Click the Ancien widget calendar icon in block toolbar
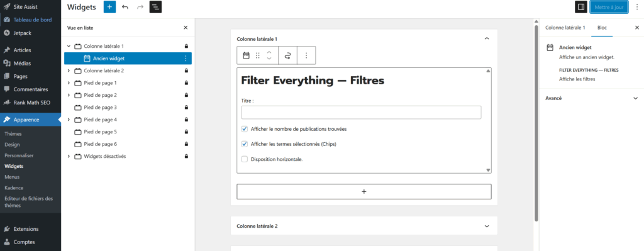The image size is (644, 251). point(247,55)
